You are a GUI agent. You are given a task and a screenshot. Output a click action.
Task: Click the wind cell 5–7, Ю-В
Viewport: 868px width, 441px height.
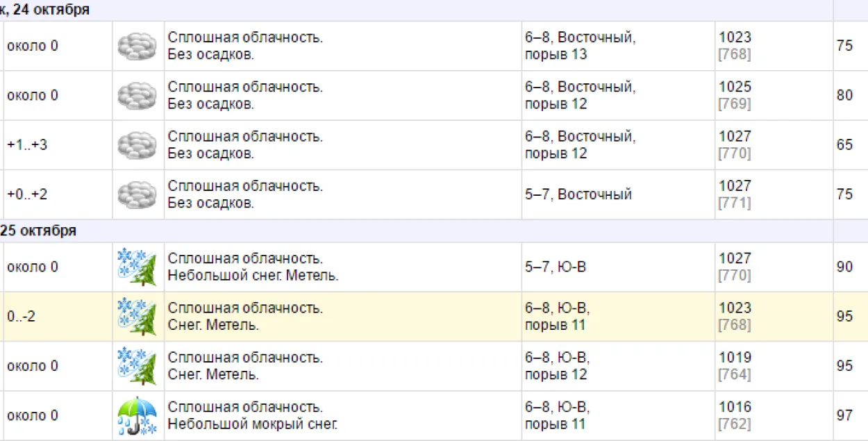pos(556,267)
